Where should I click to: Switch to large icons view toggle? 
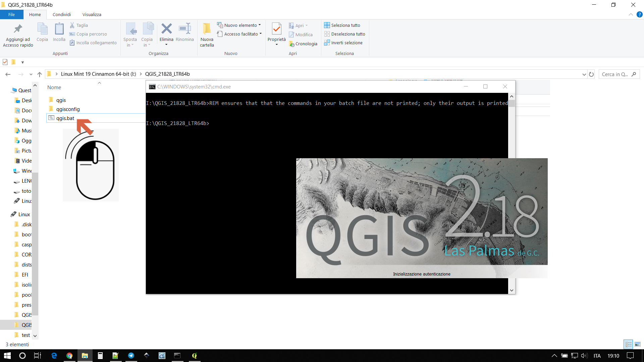(638, 344)
